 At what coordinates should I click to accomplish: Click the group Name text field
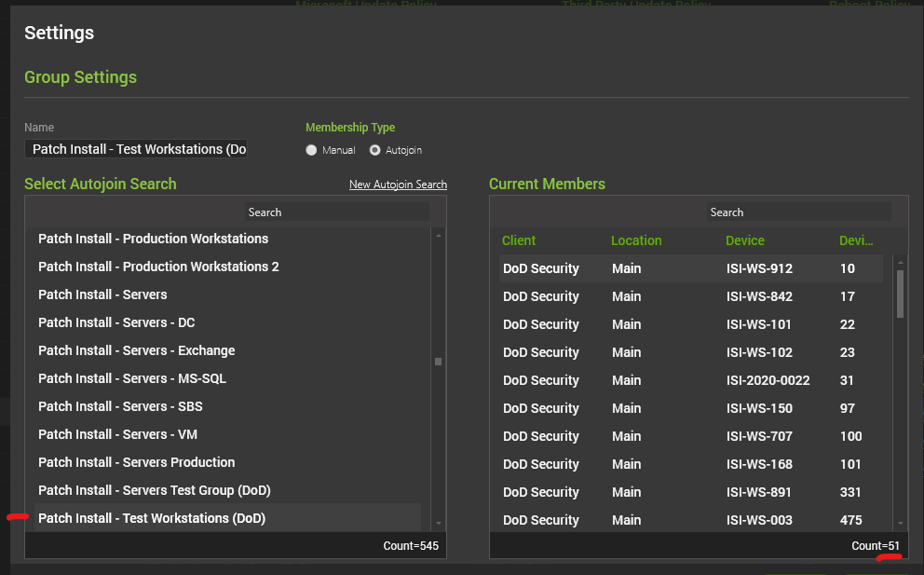(136, 149)
